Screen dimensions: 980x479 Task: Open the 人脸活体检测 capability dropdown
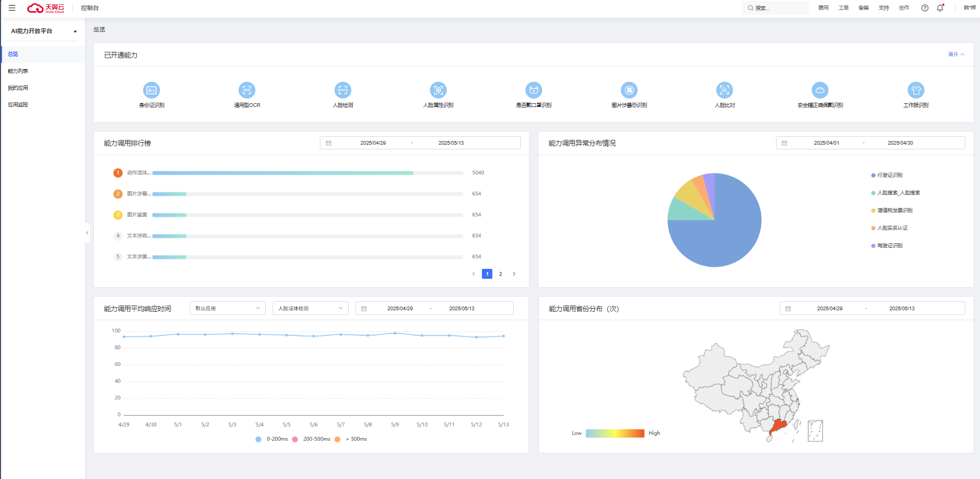click(310, 309)
